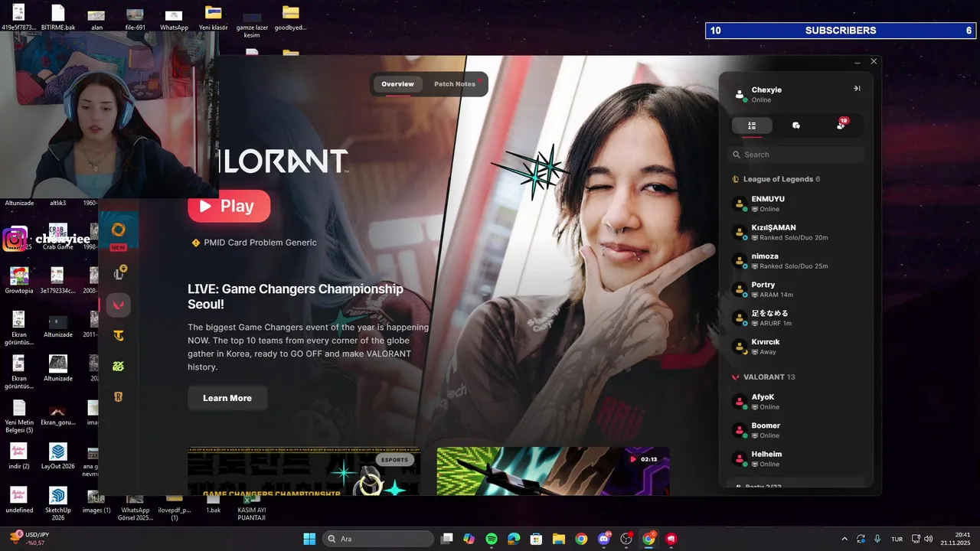Open OBS Studio from the taskbar
The image size is (980, 551).
(x=626, y=539)
